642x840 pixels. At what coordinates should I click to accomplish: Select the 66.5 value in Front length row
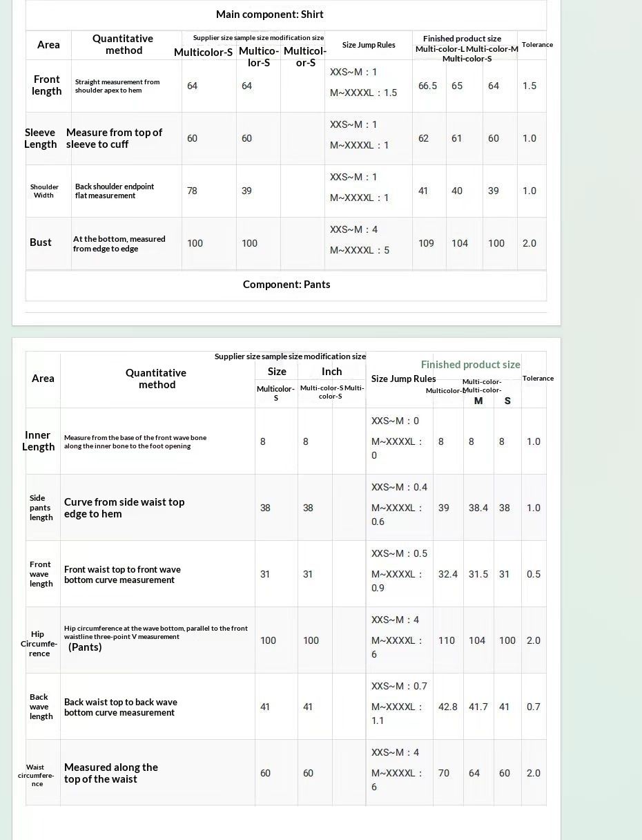click(x=427, y=86)
